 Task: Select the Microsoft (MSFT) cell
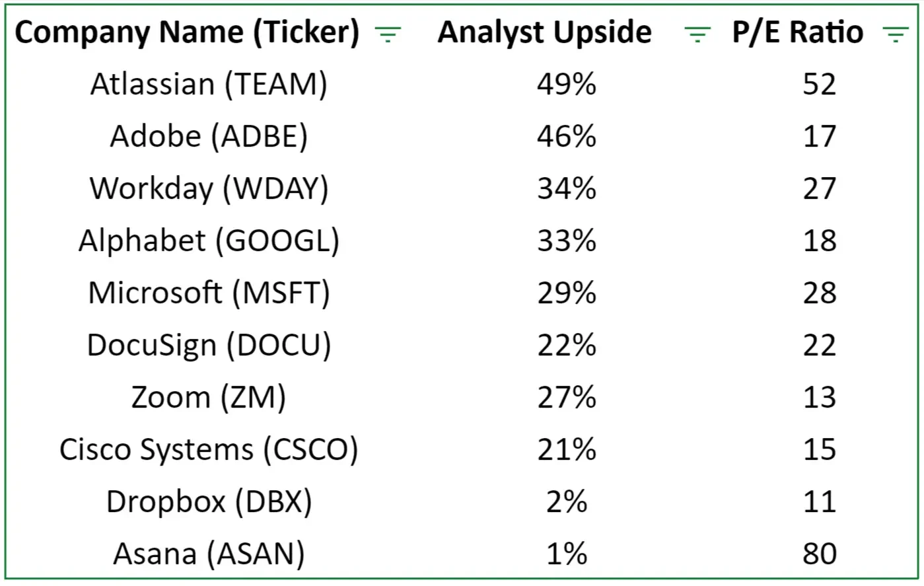(209, 293)
